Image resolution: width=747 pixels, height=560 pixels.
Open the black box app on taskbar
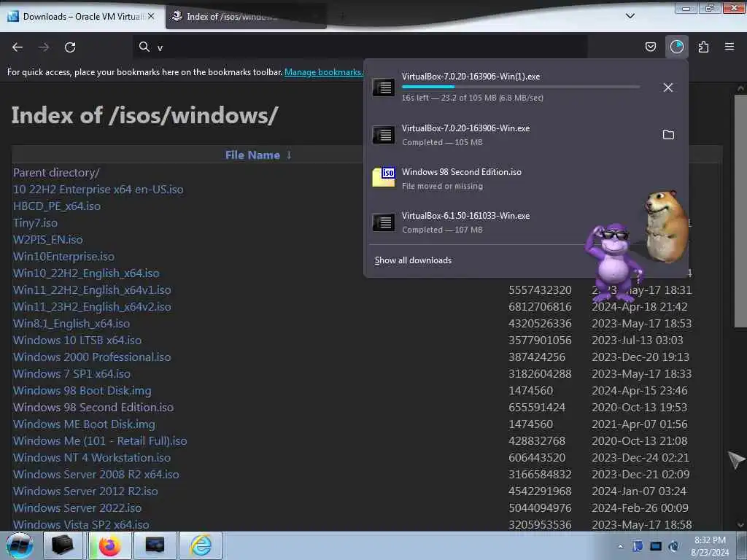point(63,545)
